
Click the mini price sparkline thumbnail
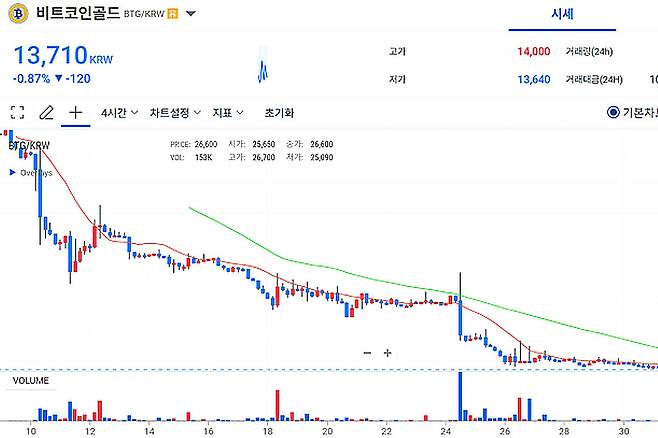click(263, 65)
